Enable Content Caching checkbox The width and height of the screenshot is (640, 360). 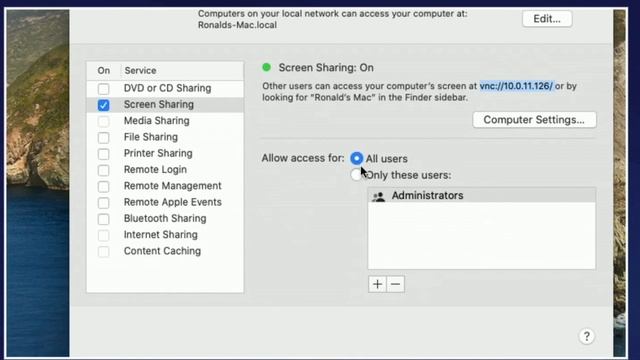coord(104,251)
